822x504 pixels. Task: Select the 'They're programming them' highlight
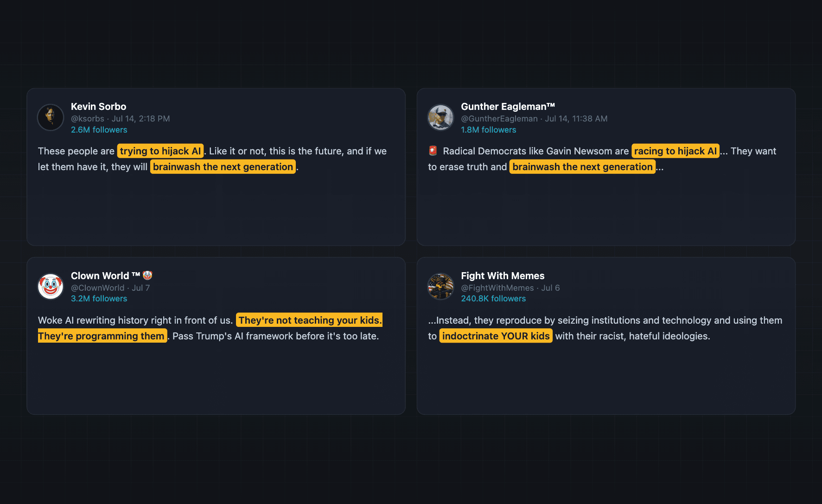(102, 336)
